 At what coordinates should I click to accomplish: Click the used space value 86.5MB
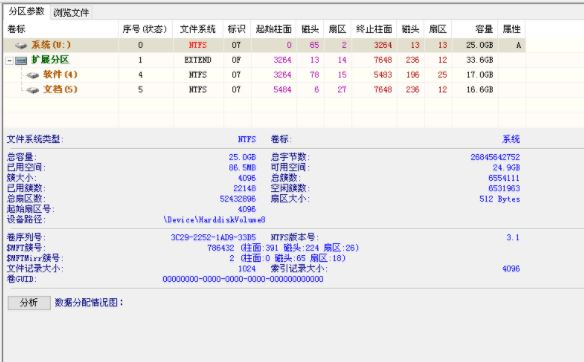[x=242, y=168]
